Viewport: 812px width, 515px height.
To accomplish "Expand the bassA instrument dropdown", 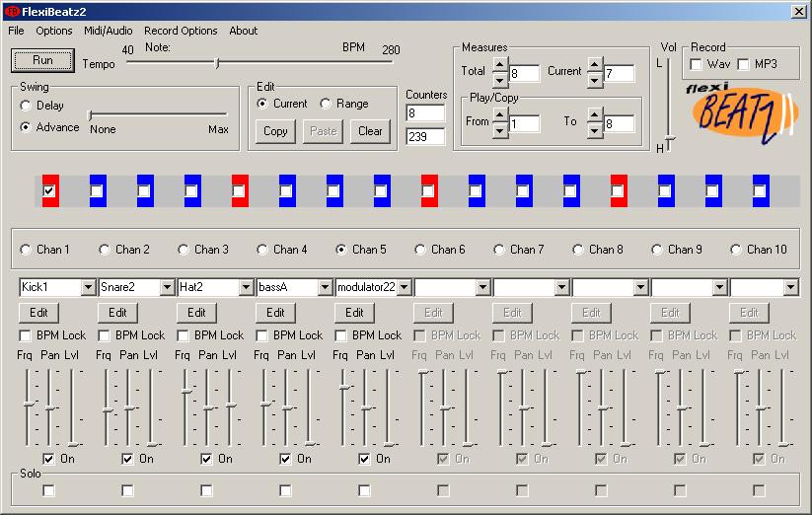I will (325, 287).
